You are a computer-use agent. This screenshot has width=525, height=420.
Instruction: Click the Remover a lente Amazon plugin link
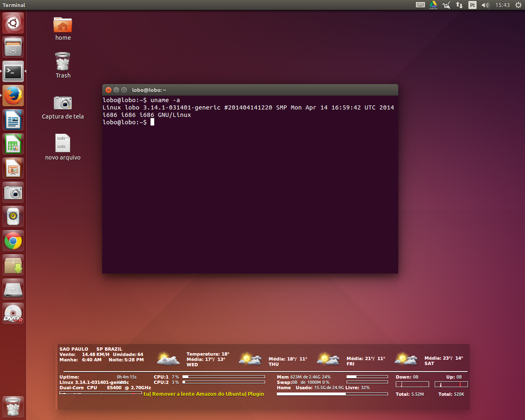click(204, 393)
